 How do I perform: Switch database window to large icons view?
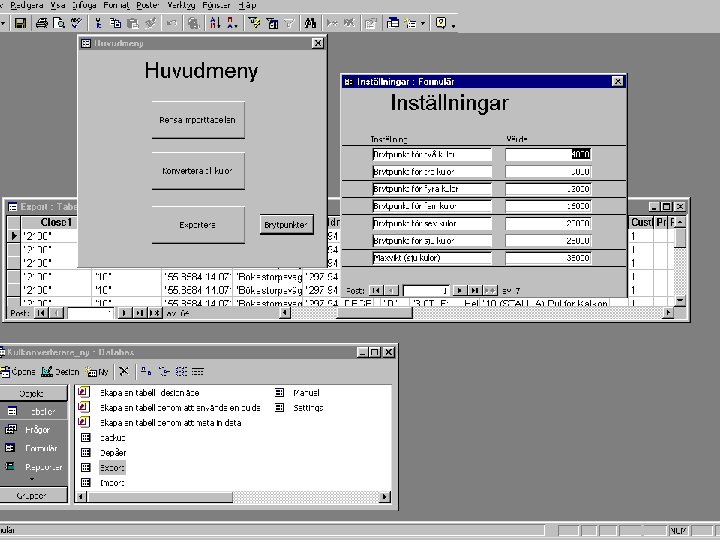(x=146, y=371)
